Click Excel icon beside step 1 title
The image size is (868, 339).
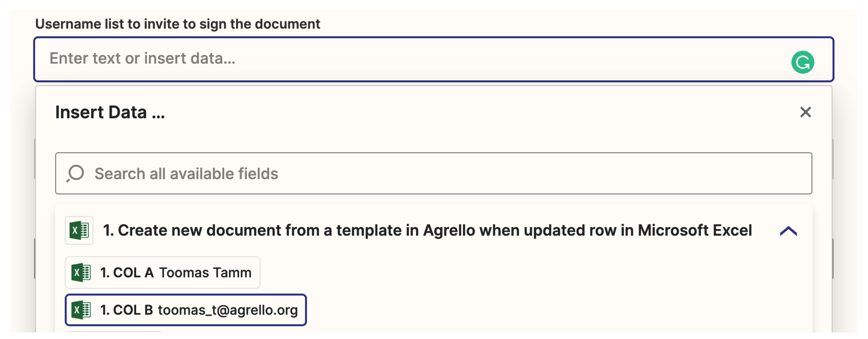click(x=79, y=230)
